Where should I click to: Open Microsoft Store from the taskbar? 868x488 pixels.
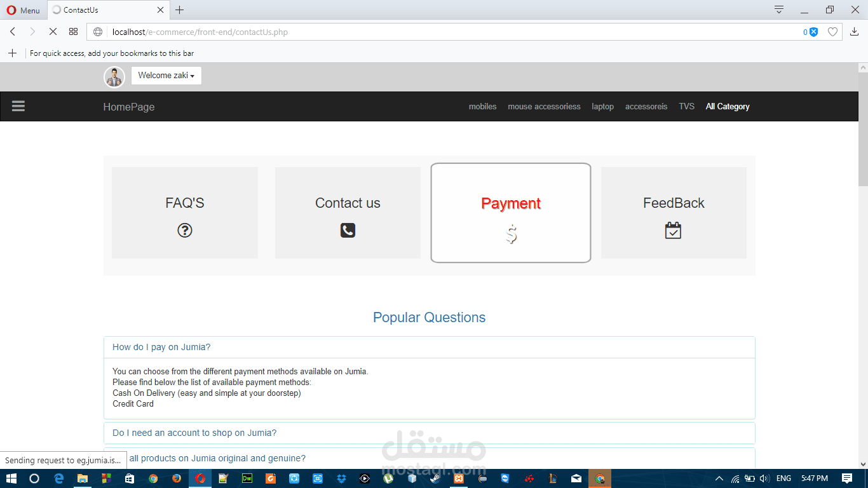(x=130, y=478)
